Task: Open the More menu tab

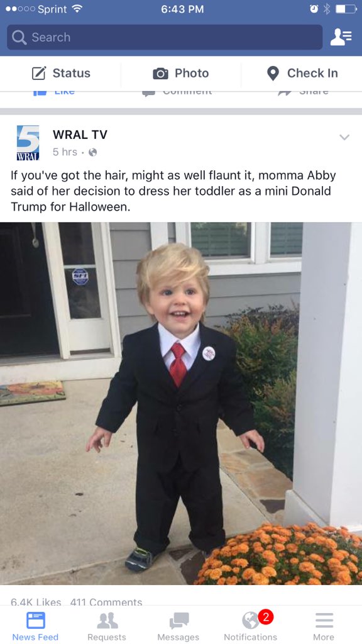Action: tap(324, 626)
